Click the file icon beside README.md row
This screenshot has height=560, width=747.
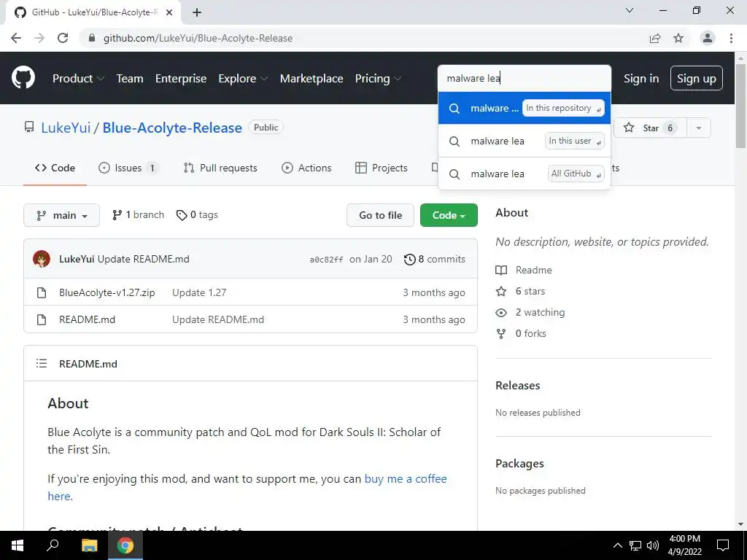42,319
